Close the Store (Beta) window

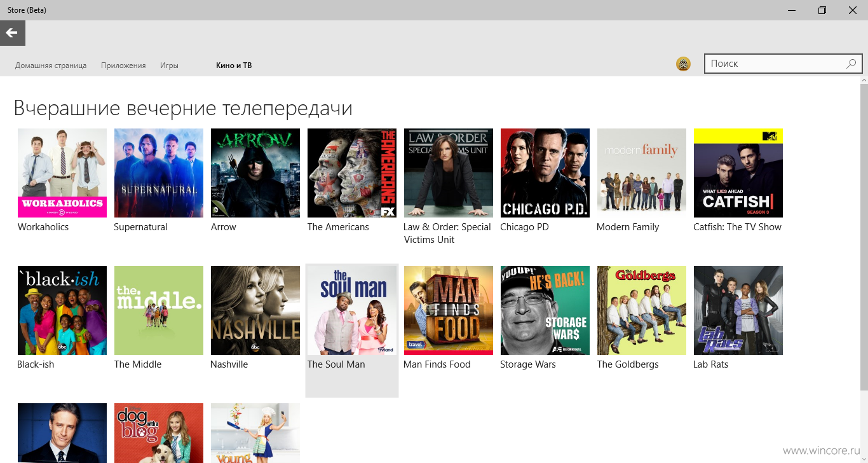pyautogui.click(x=853, y=10)
